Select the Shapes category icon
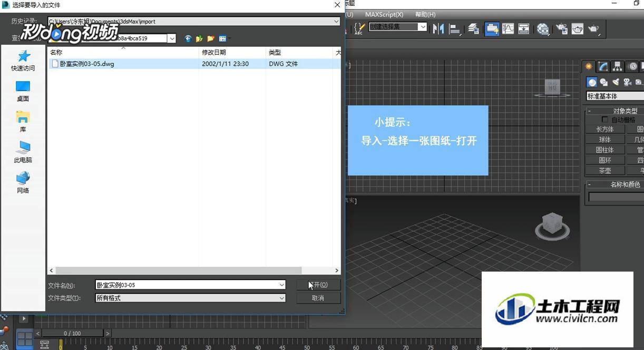 pyautogui.click(x=604, y=82)
